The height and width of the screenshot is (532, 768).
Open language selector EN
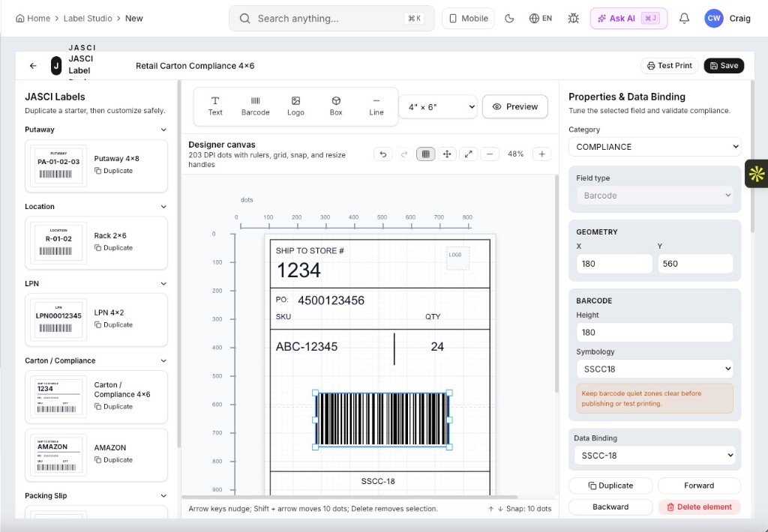pos(541,19)
